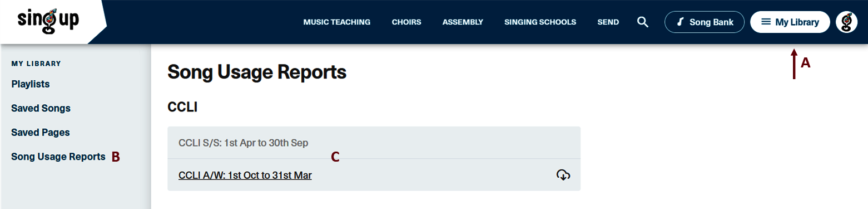The height and width of the screenshot is (209, 868).
Task: Open the CCLI A/W: 1st Oct to 31st Mar link
Action: coord(245,175)
